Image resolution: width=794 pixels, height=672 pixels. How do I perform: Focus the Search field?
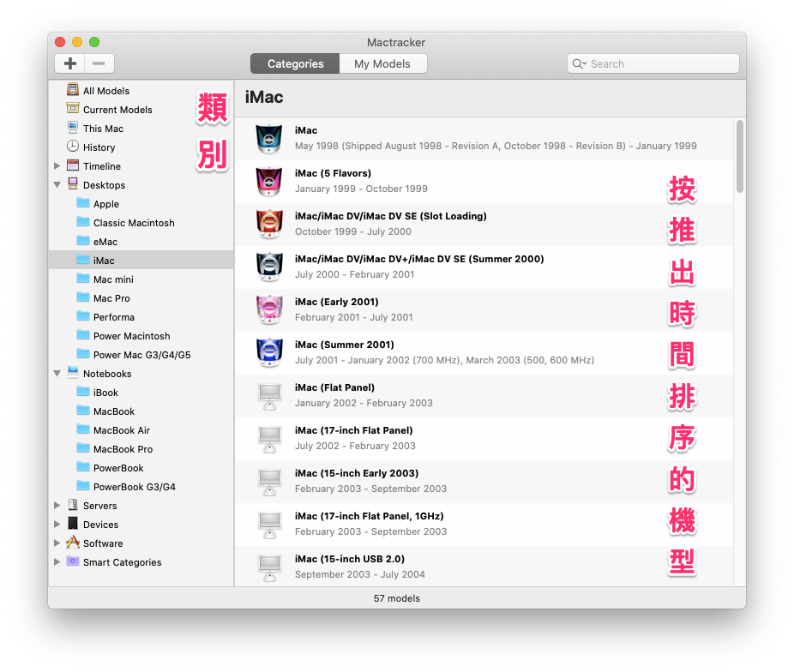coord(653,63)
